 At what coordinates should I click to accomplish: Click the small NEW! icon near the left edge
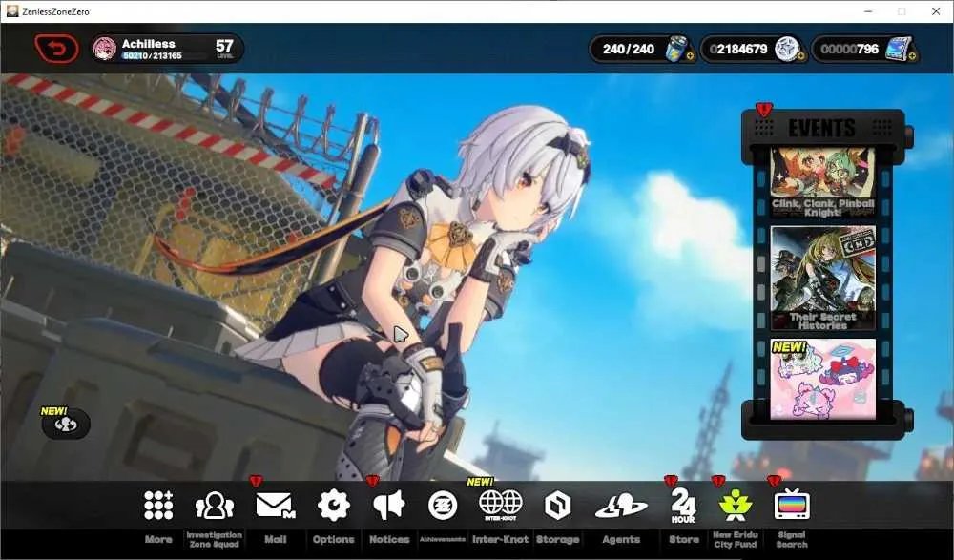(66, 425)
